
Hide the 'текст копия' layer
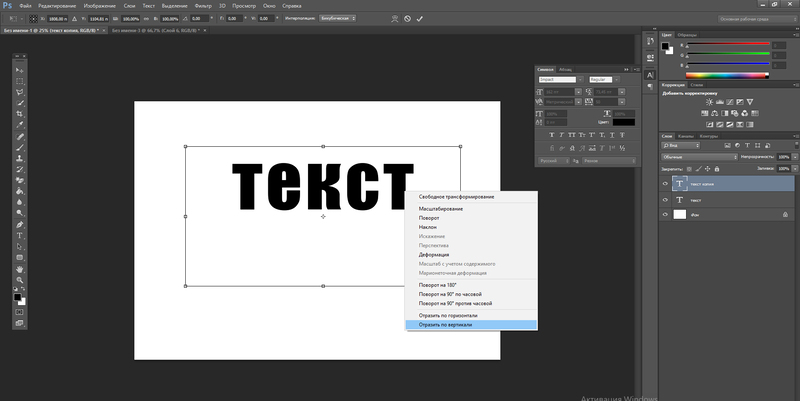pos(665,183)
